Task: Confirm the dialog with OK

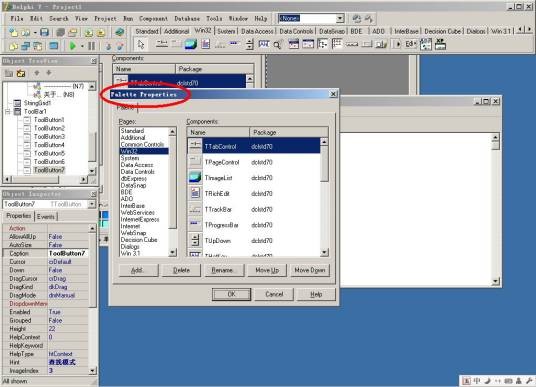Action: pyautogui.click(x=231, y=294)
